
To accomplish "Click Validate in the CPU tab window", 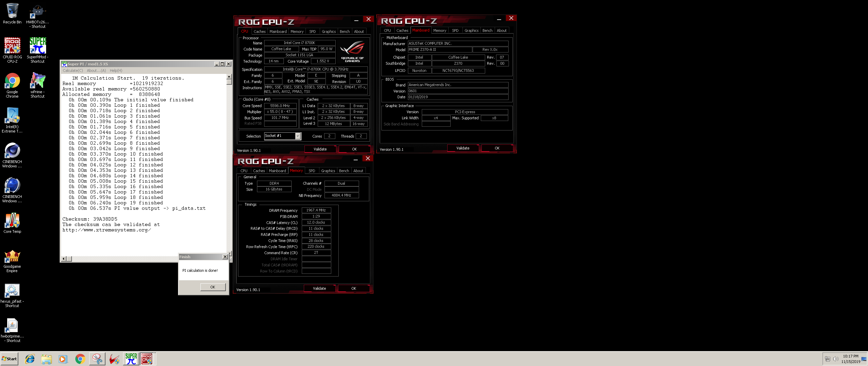I will pyautogui.click(x=320, y=149).
